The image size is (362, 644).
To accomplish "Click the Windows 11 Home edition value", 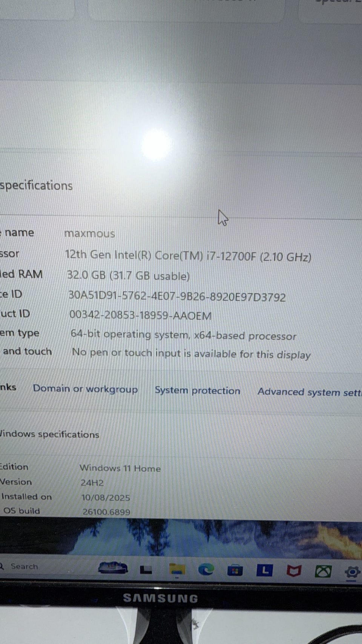I will [120, 468].
